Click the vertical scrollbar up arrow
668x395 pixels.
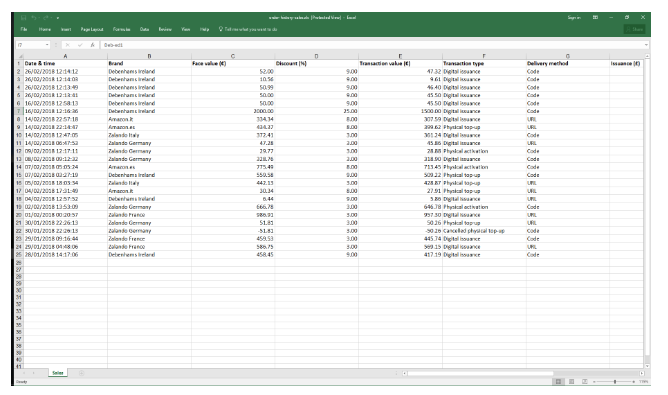[x=647, y=56]
